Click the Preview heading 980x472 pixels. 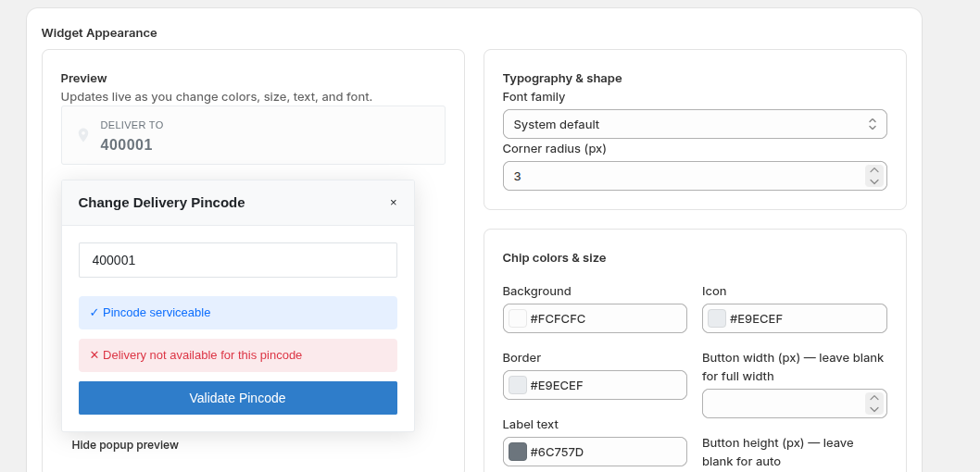(83, 78)
